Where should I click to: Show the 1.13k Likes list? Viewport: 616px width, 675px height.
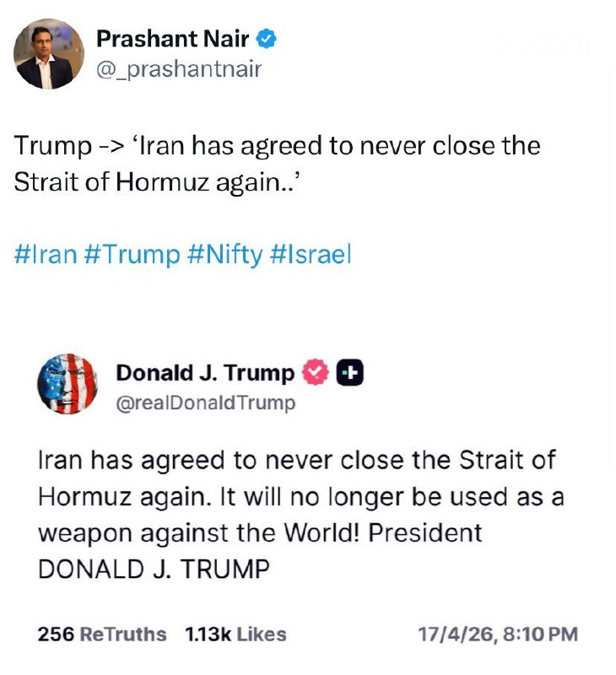235,634
